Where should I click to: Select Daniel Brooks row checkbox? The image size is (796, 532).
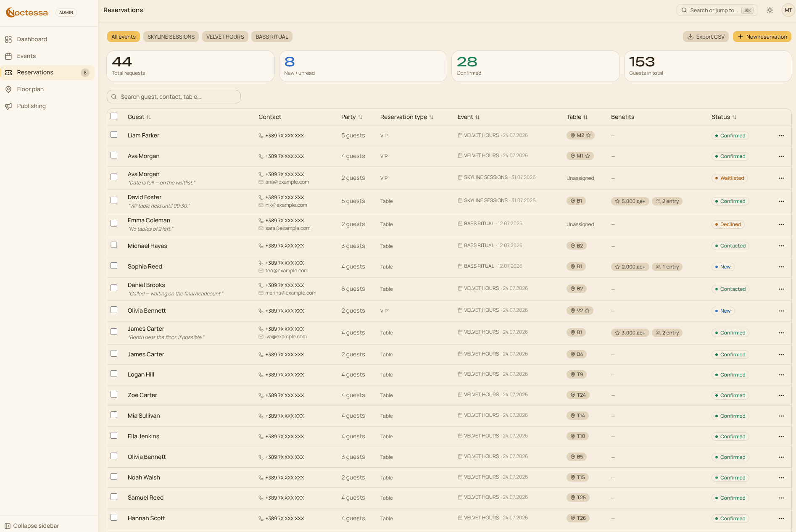114,288
